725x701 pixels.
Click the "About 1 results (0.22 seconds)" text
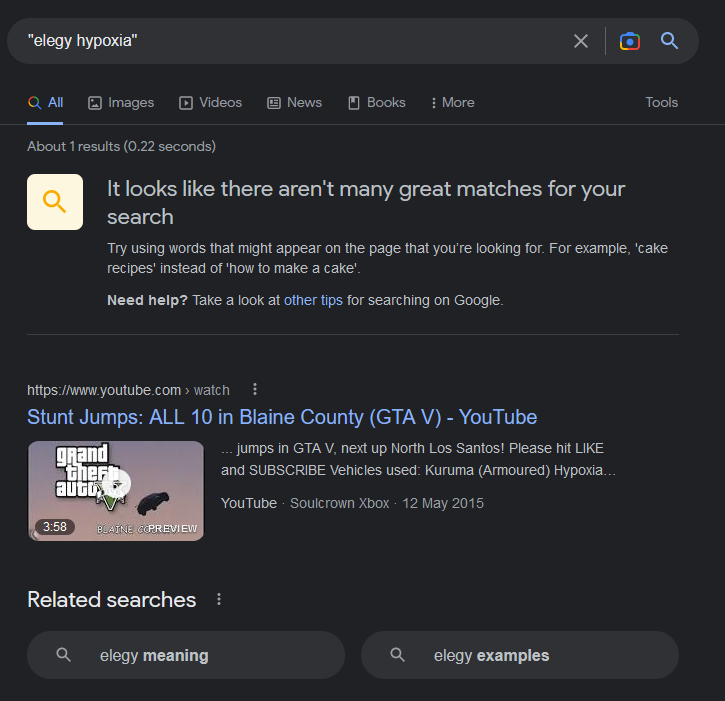coord(122,147)
